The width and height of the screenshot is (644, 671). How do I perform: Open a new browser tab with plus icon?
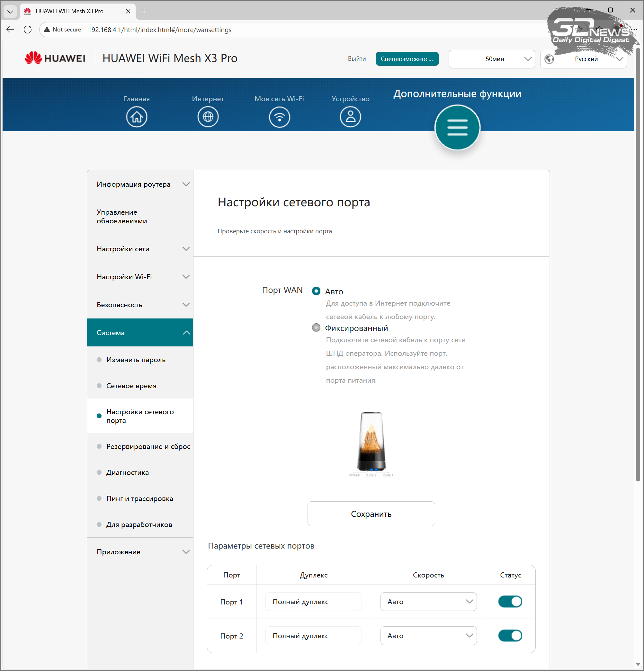click(144, 11)
